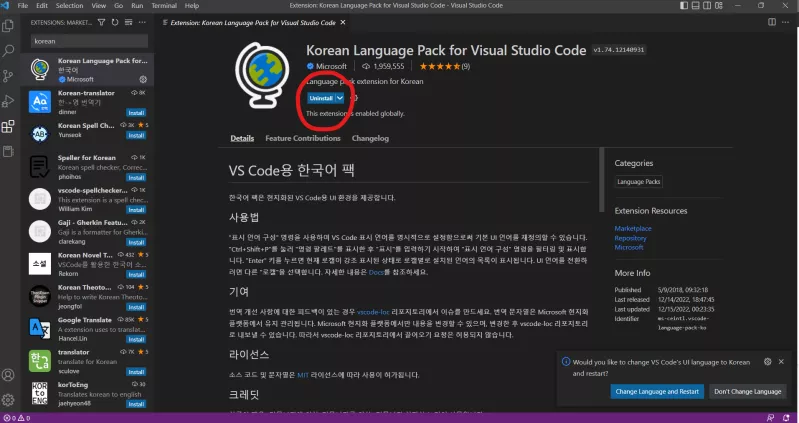
Task: Open the MIT license link
Action: tap(303, 375)
